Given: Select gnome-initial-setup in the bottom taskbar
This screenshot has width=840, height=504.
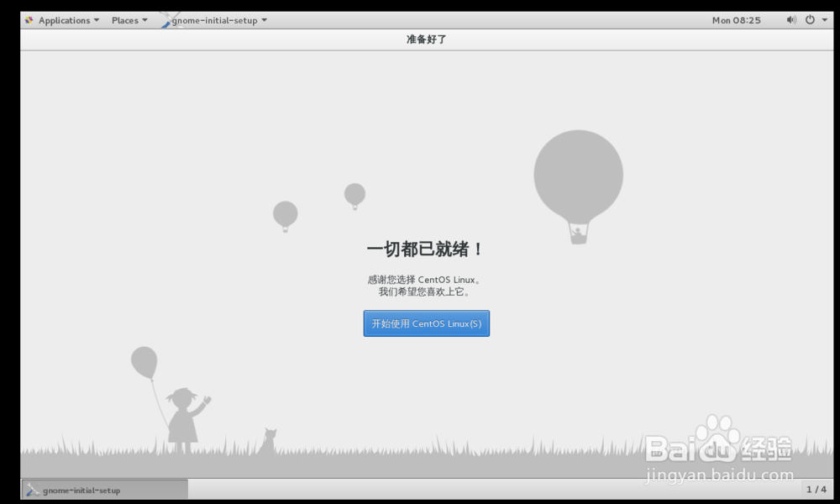Looking at the screenshot, I should click(105, 490).
